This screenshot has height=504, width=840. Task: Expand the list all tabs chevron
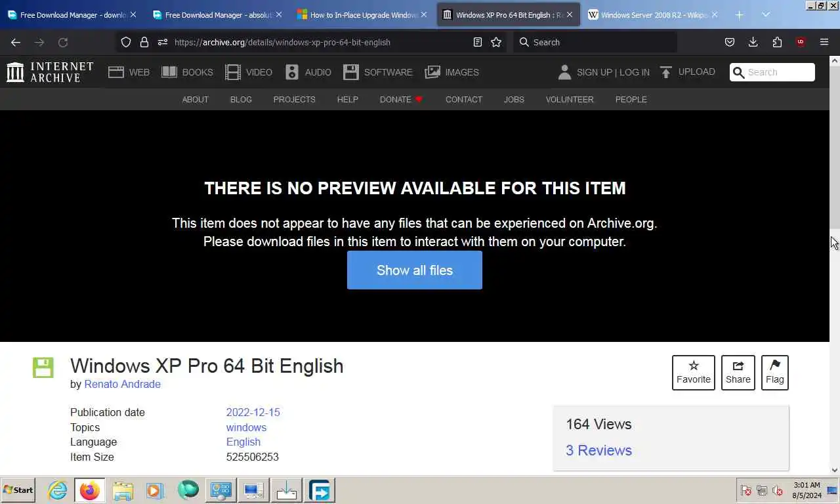765,14
